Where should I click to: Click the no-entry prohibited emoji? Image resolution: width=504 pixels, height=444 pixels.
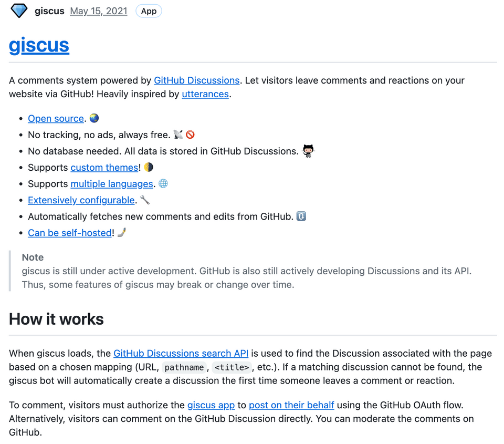pyautogui.click(x=191, y=135)
